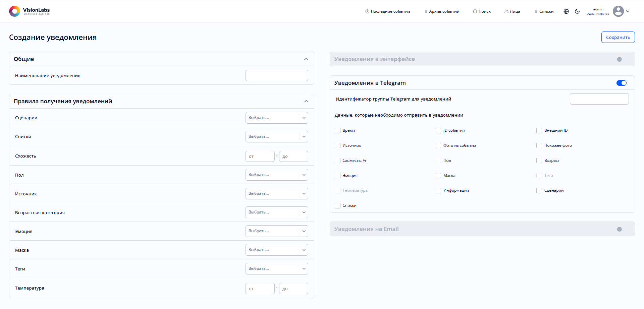
Task: Switch to dark mode via moon icon
Action: click(x=577, y=11)
